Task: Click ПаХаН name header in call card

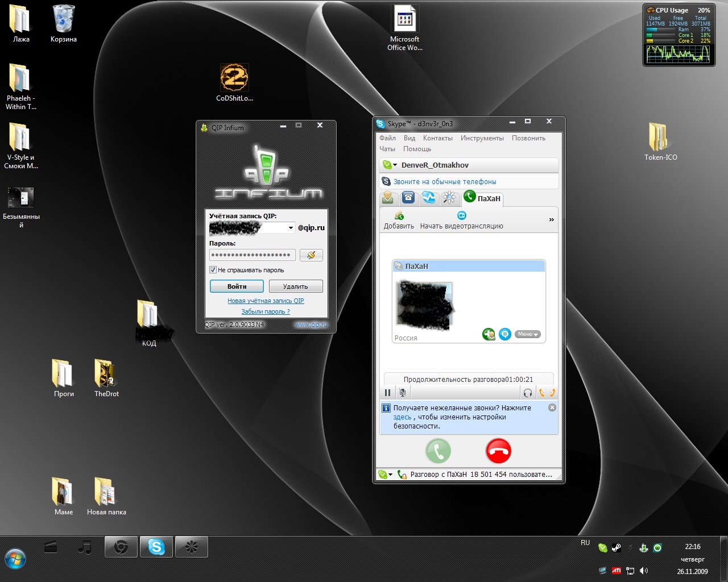Action: [469, 266]
